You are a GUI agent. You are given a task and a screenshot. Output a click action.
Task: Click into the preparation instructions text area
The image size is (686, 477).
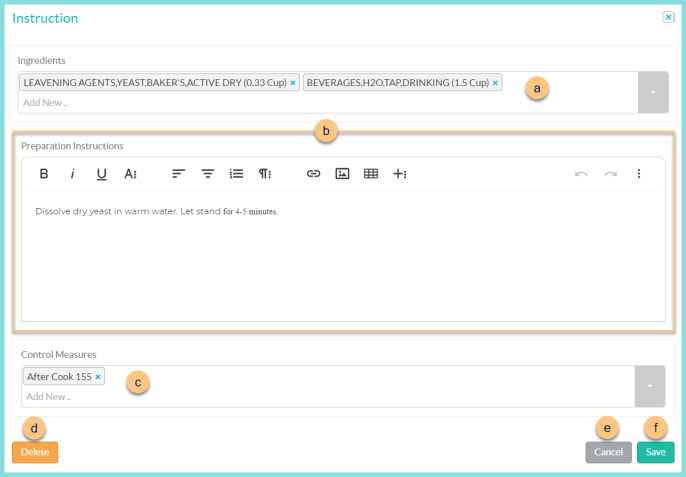pos(343,256)
